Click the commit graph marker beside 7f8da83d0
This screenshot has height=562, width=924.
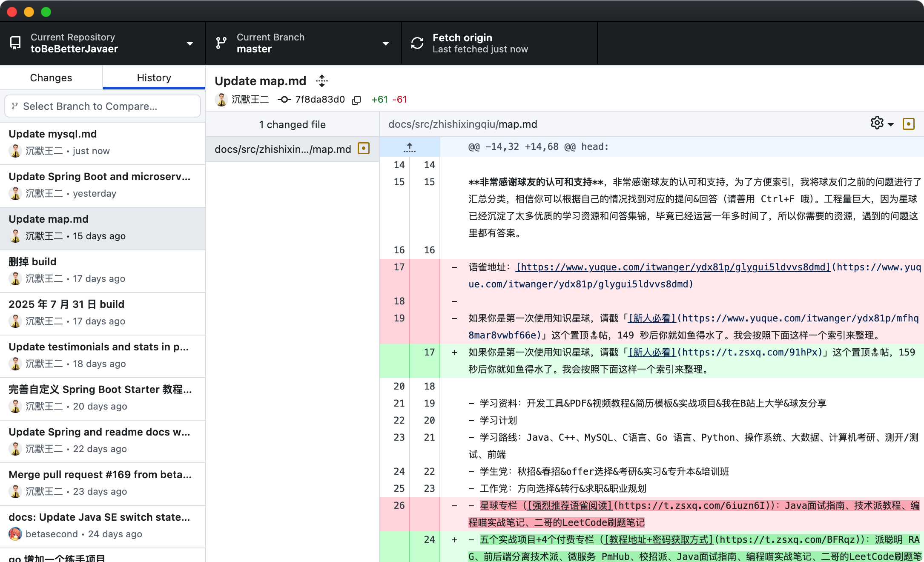pyautogui.click(x=284, y=99)
